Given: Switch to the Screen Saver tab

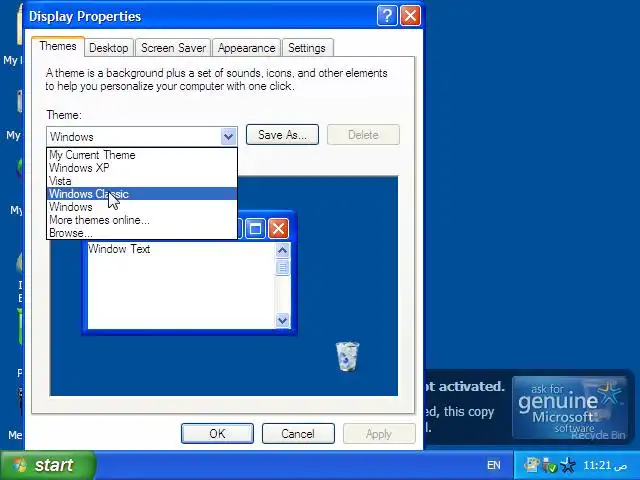Looking at the screenshot, I should click(173, 48).
